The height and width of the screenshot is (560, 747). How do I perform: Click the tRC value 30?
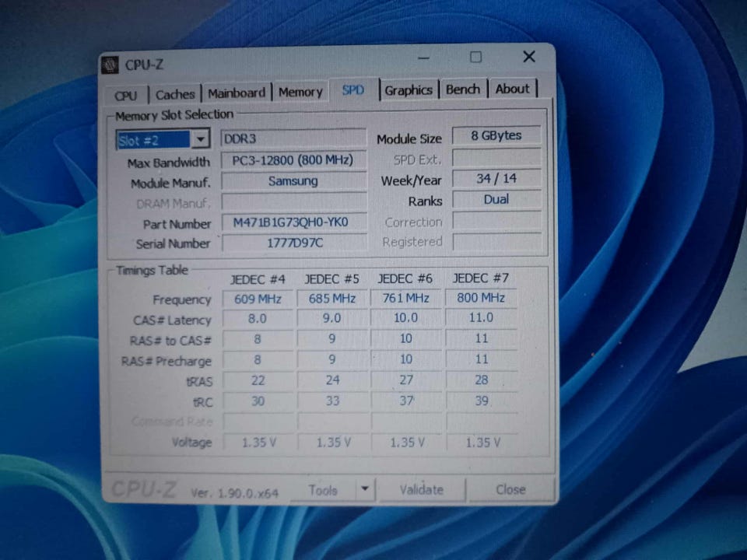258,401
